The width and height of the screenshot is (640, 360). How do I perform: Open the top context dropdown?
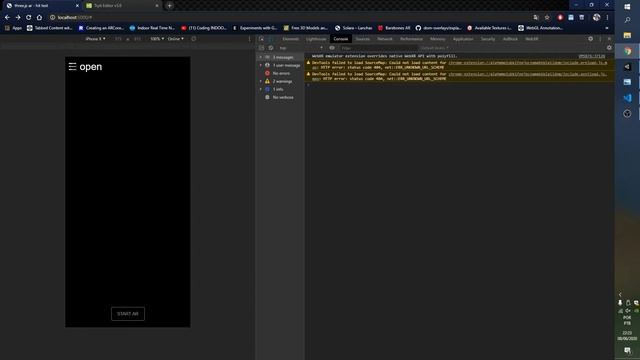[301, 48]
